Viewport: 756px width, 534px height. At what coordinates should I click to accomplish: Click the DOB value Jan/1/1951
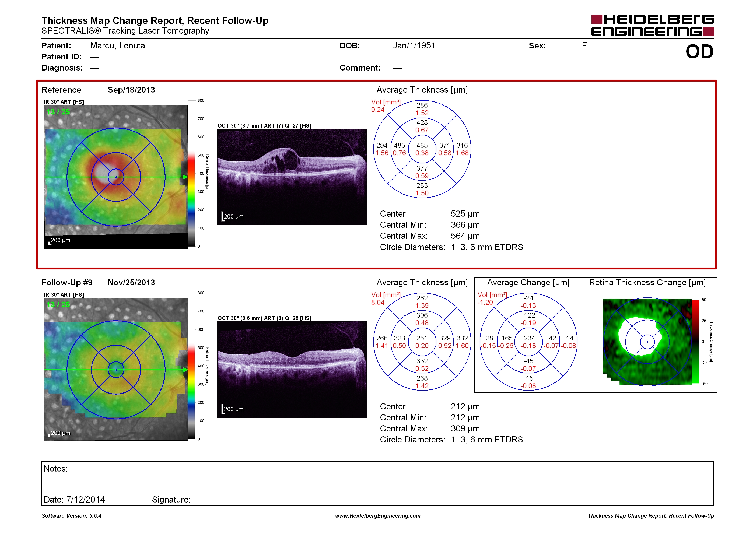414,45
